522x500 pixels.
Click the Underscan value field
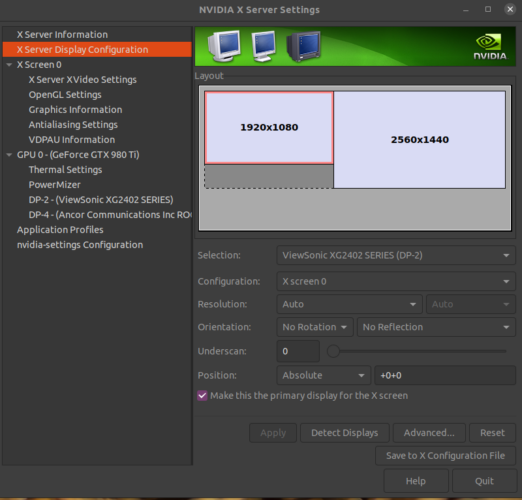(298, 351)
